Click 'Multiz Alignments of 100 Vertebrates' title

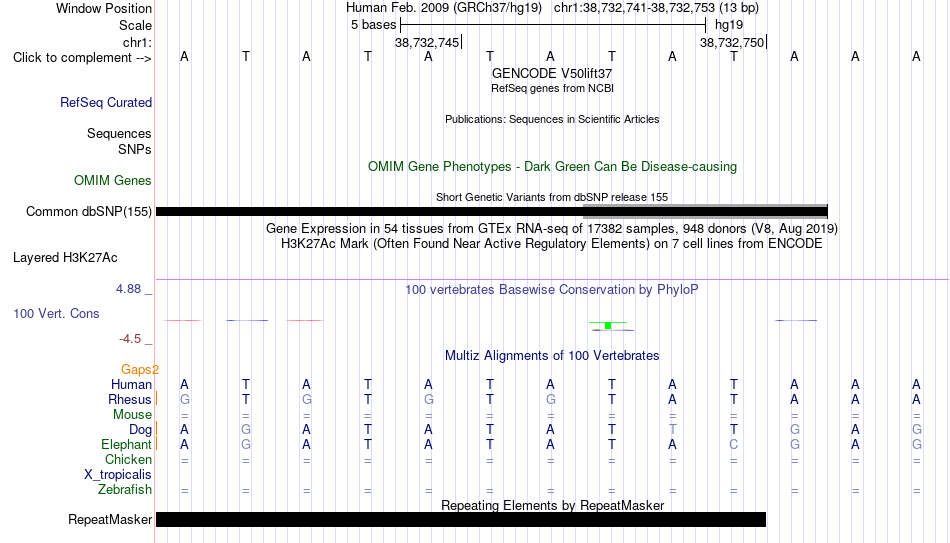pyautogui.click(x=552, y=356)
